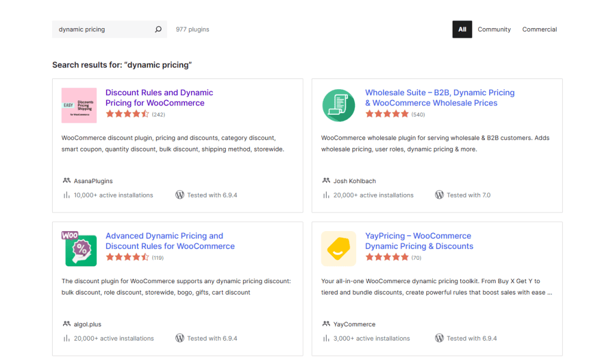This screenshot has width=613, height=364.
Task: Click WordPress logo next to Tested with 7.0
Action: coord(439,195)
